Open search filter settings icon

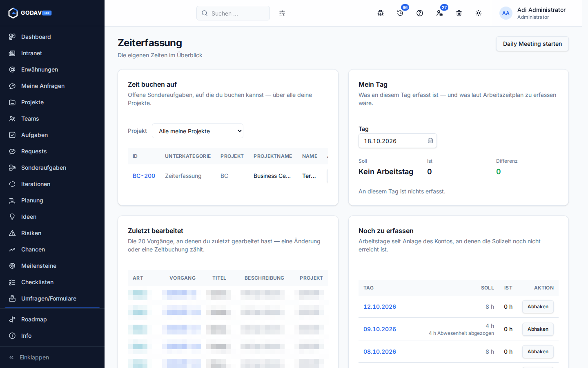coord(282,13)
